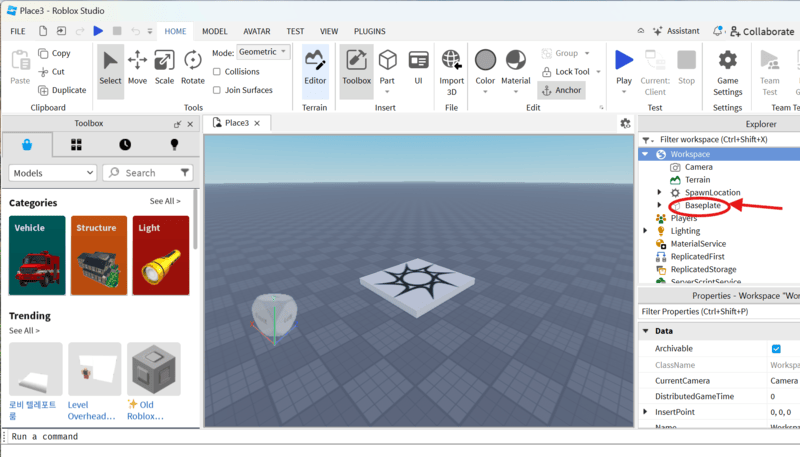Expand the SpawnLocation node
The width and height of the screenshot is (800, 457).
[x=659, y=192]
